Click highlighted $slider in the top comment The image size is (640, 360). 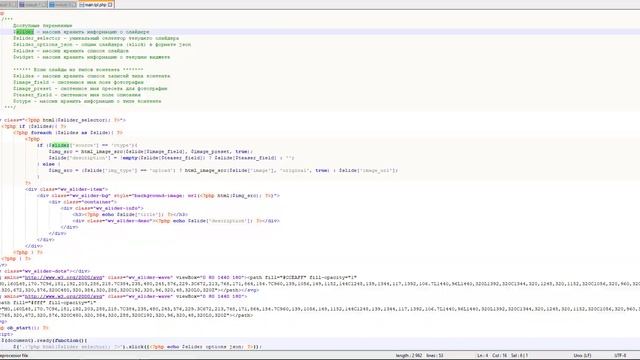24,32
